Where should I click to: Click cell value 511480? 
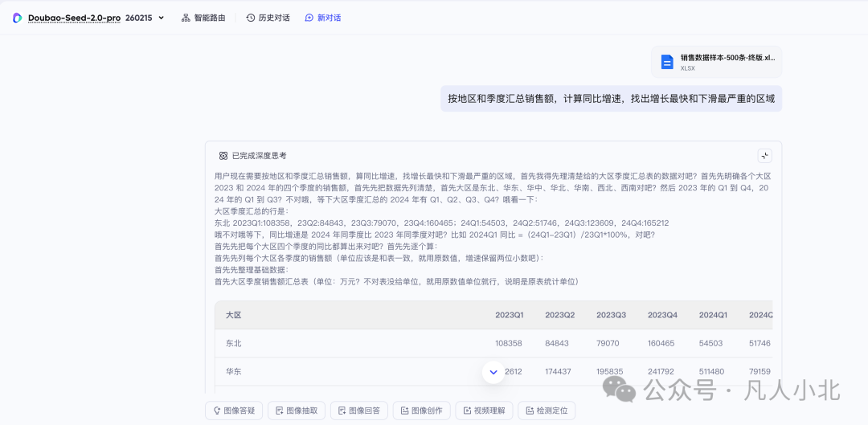(711, 371)
